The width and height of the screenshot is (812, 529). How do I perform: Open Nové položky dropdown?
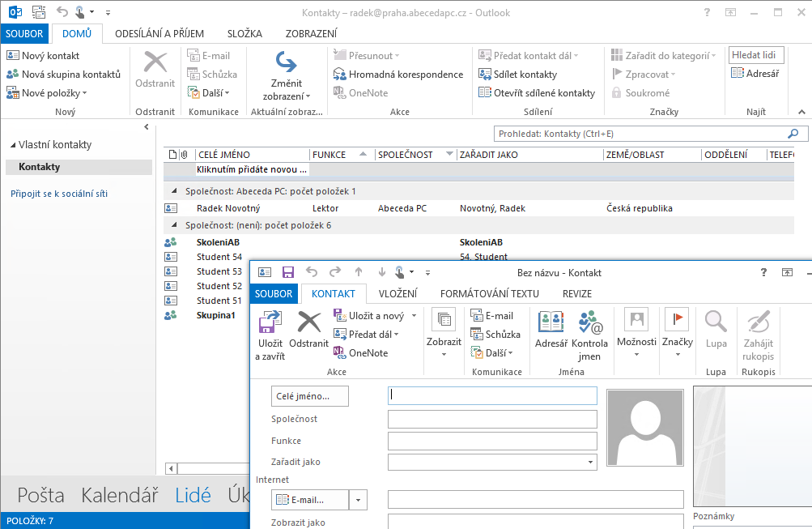pyautogui.click(x=47, y=92)
